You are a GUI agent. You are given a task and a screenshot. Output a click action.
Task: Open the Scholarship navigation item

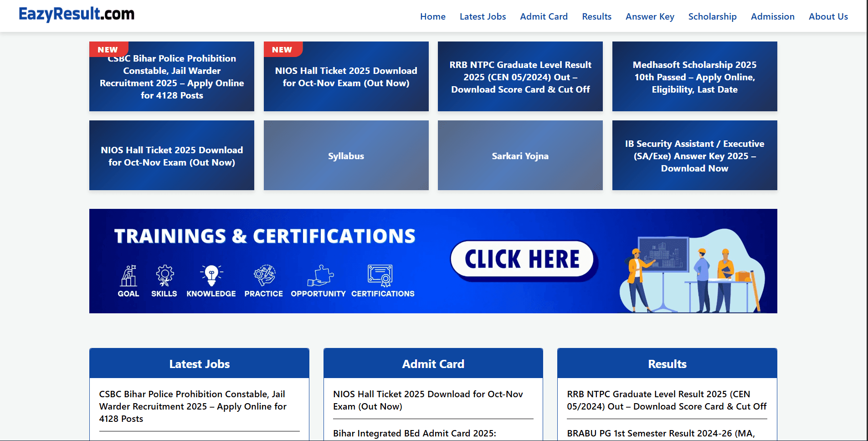(x=712, y=16)
